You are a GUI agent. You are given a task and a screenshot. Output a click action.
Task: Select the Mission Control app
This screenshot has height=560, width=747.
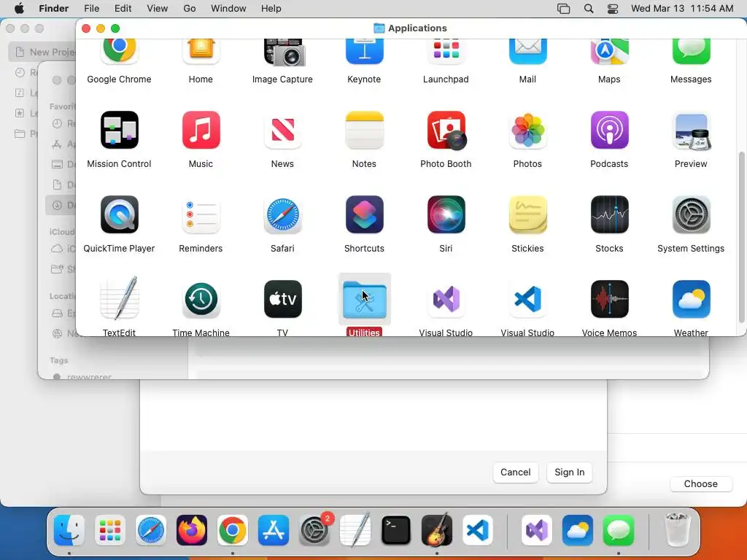coord(119,130)
